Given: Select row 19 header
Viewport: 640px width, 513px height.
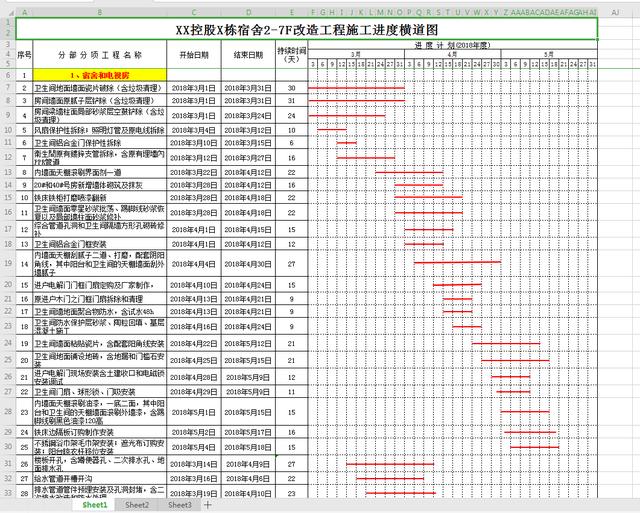Looking at the screenshot, I should [x=8, y=263].
